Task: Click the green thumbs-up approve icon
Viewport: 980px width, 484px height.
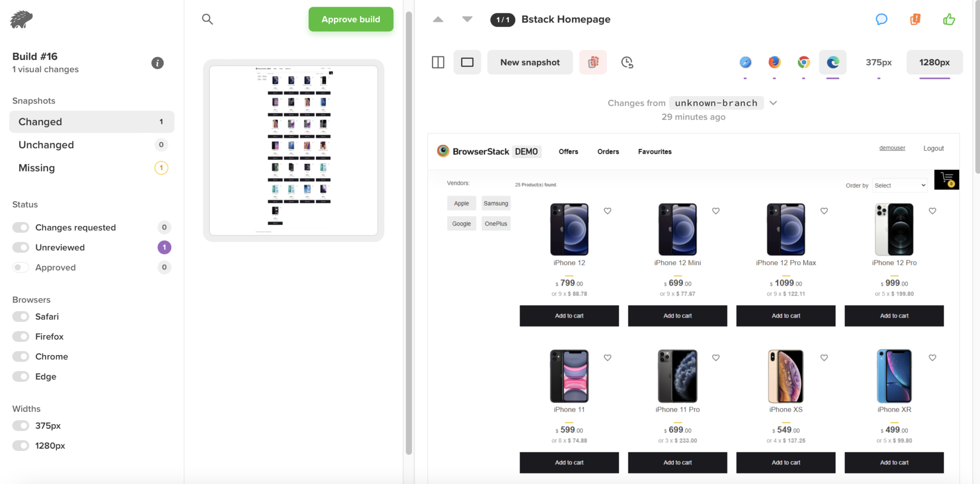Action: 949,19
